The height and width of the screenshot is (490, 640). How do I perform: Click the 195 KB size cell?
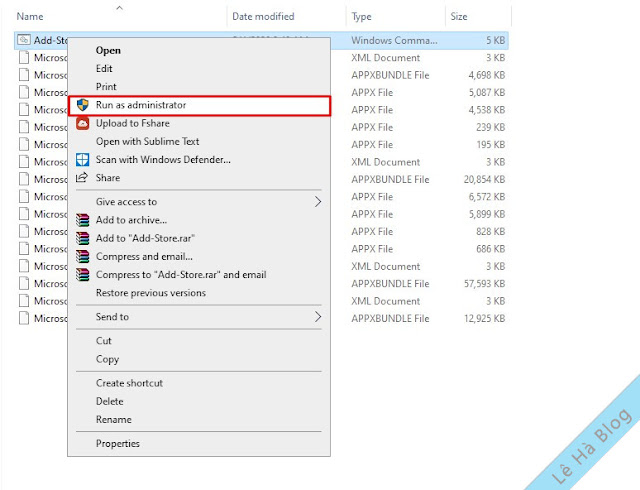pos(491,145)
